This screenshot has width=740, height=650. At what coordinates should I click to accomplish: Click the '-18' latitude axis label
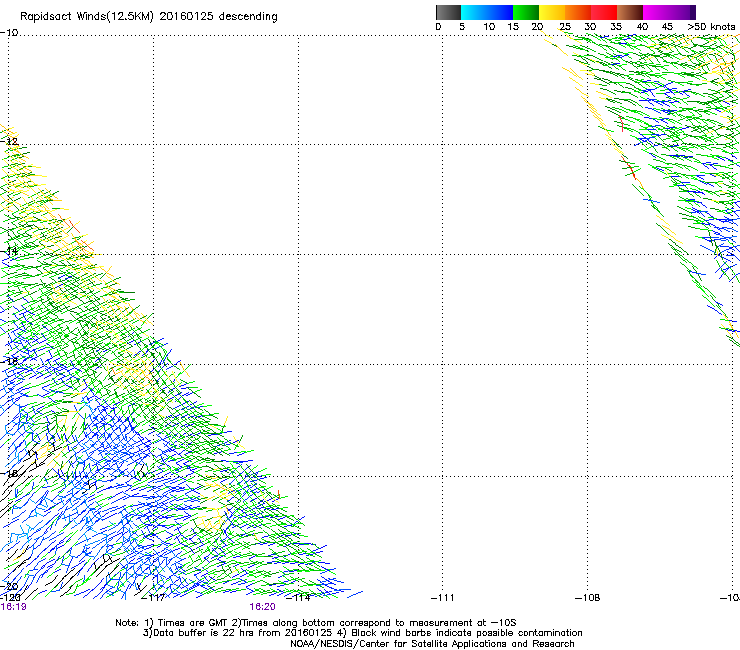(x=9, y=473)
